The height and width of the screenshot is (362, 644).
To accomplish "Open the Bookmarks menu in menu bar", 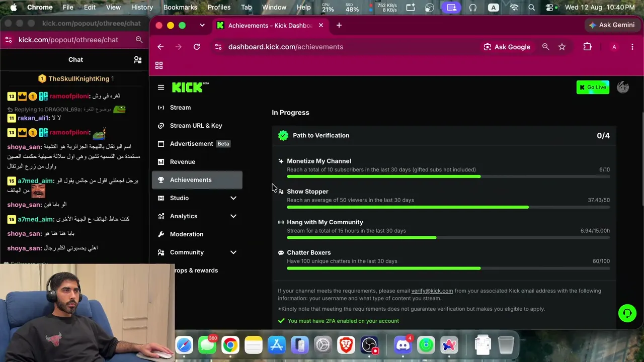I will tap(180, 8).
